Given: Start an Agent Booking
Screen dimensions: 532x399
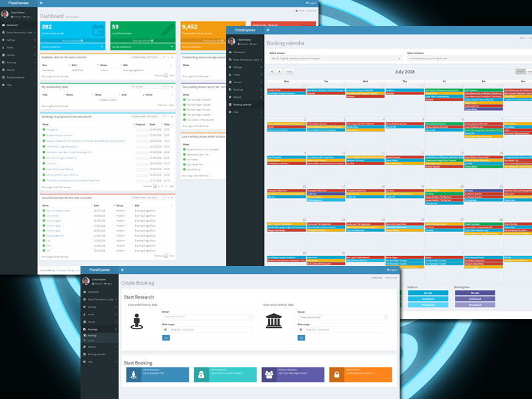Looking at the screenshot, I should [225, 374].
